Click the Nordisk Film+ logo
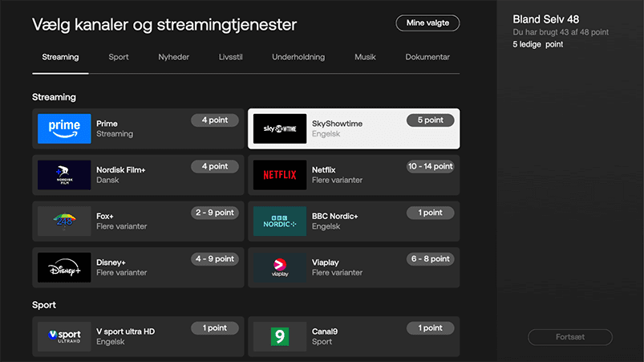Image resolution: width=644 pixels, height=362 pixels. pyautogui.click(x=64, y=175)
